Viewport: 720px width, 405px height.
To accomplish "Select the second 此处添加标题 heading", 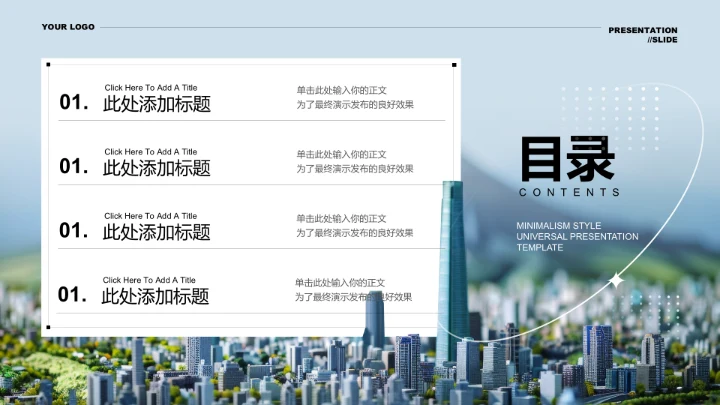I will [x=157, y=168].
